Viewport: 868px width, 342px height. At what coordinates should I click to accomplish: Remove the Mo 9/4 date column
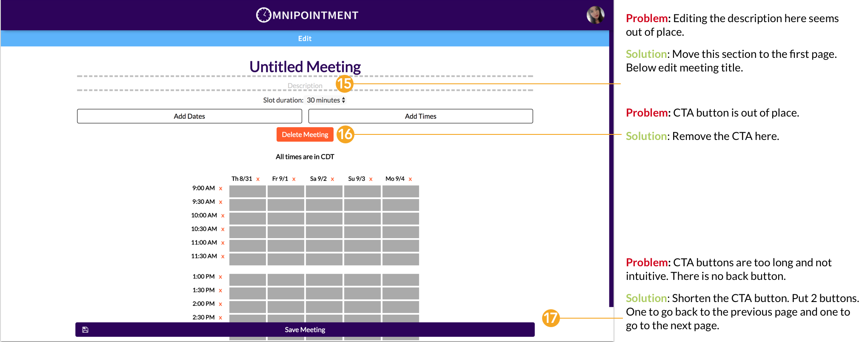tap(410, 179)
